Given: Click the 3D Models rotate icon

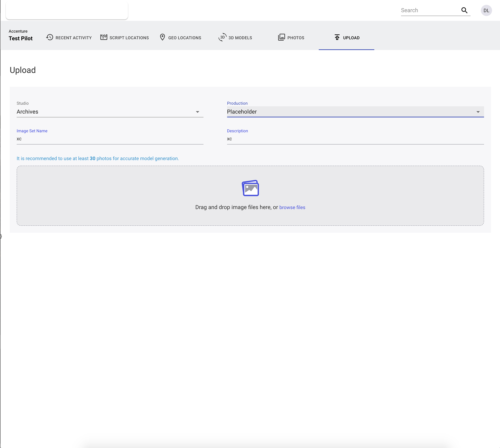Looking at the screenshot, I should (222, 37).
